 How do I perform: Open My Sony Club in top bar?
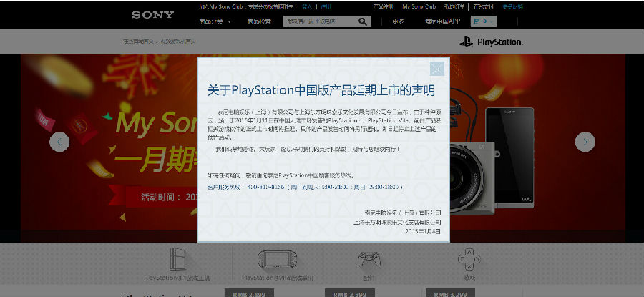click(419, 6)
